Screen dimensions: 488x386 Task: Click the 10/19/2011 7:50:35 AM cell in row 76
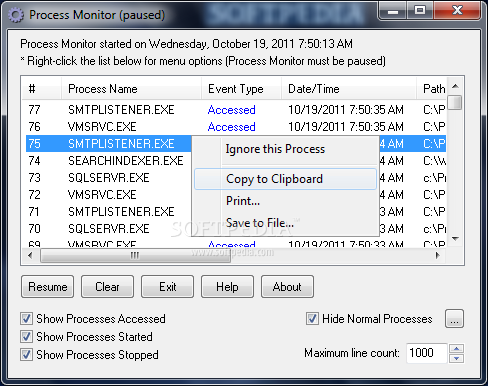coord(346,127)
